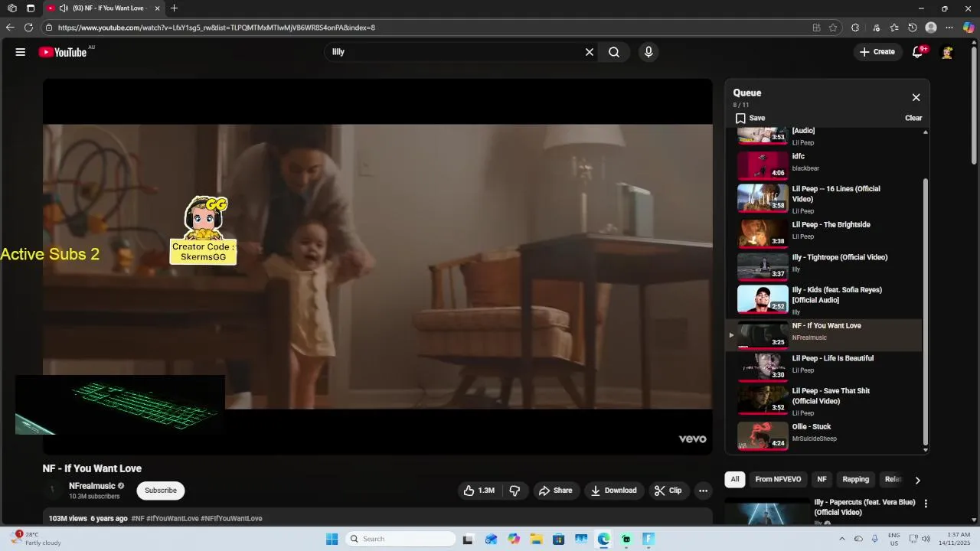Show hidden system tray icons
The height and width of the screenshot is (551, 980).
(x=842, y=539)
